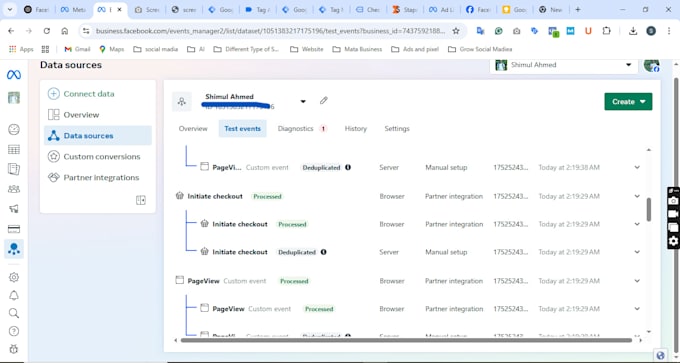This screenshot has width=680, height=363.
Task: Click the horizontal scrollbar under events list
Action: 406,340
